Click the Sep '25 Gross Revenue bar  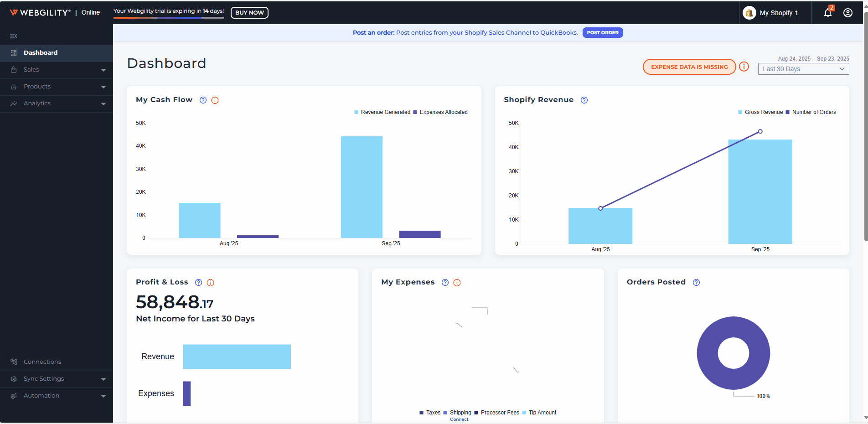(760, 191)
